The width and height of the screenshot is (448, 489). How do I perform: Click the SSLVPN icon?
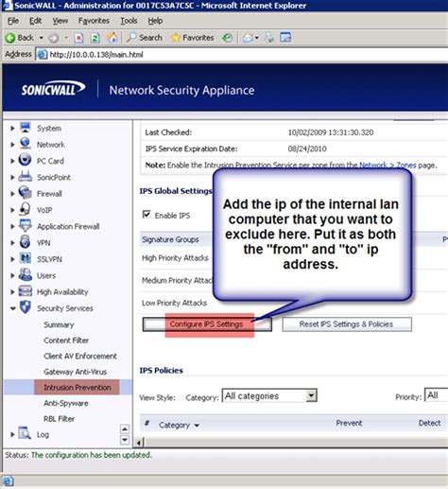(26, 258)
